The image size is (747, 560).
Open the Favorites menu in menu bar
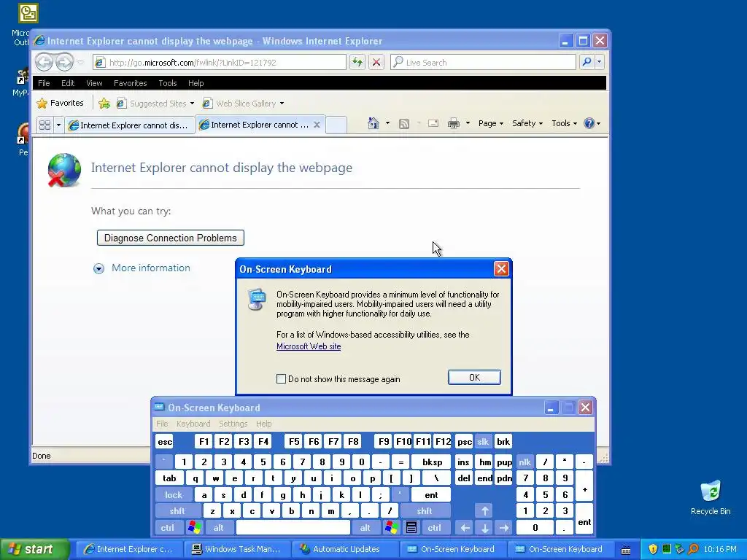(x=130, y=83)
